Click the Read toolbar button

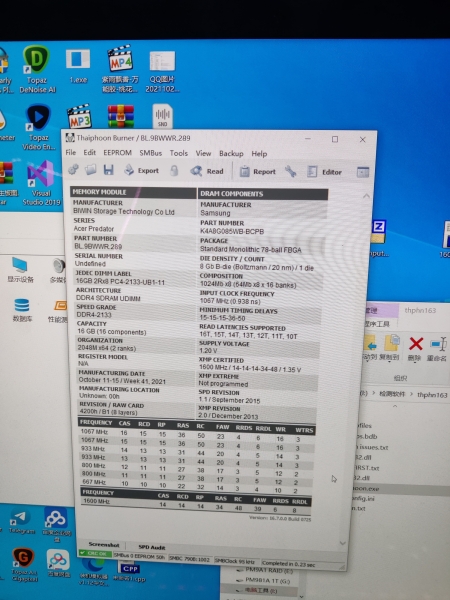point(207,171)
